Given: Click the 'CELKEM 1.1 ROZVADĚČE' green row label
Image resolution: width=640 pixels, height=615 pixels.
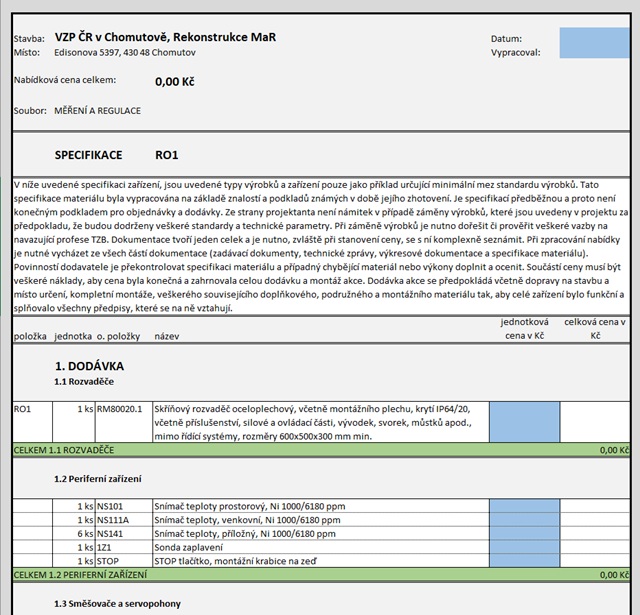Looking at the screenshot, I should pyautogui.click(x=64, y=450).
